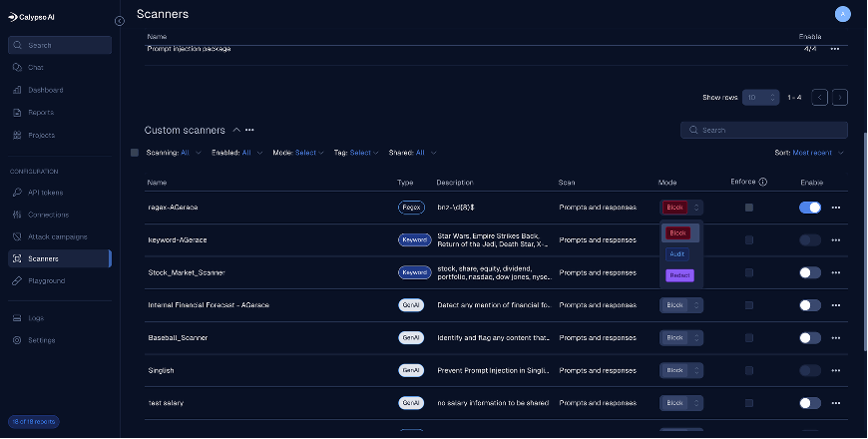
Task: Tick the select-all custom scanners checkbox
Action: pos(135,153)
